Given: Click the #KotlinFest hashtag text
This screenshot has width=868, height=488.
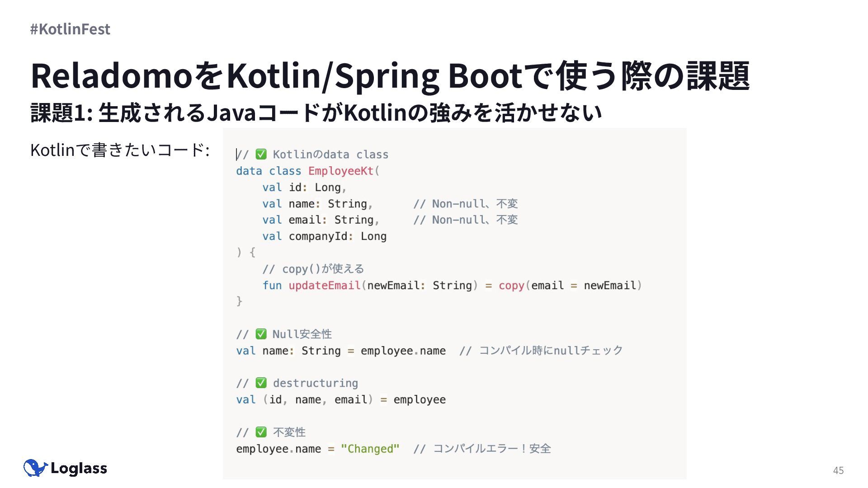Looking at the screenshot, I should (70, 29).
